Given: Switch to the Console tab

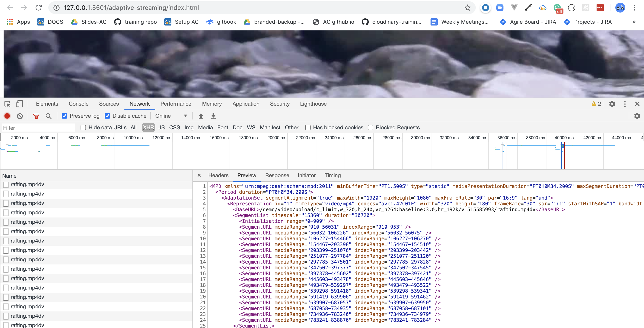Looking at the screenshot, I should [x=79, y=104].
